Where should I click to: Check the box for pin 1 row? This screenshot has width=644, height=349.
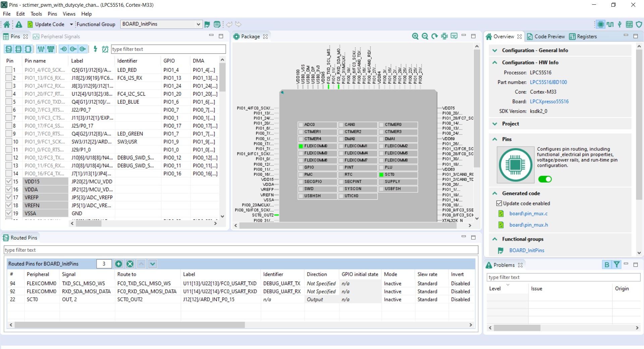[9, 70]
